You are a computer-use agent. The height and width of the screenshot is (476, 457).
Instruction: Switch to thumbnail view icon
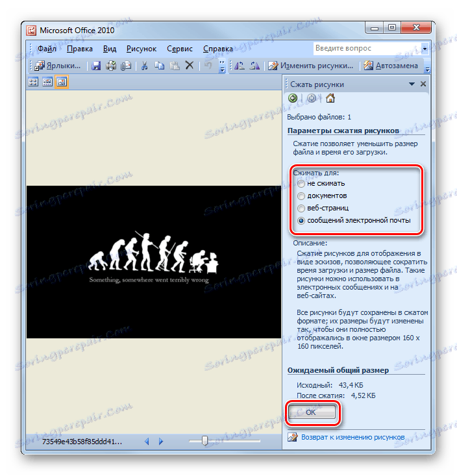33,82
